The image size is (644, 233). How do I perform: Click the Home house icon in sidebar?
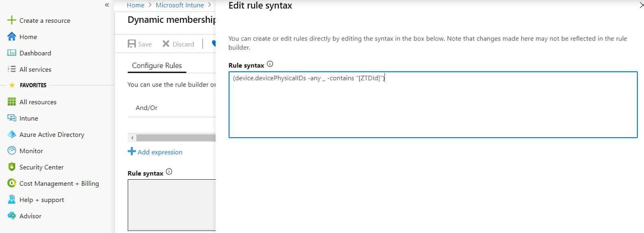[x=12, y=37]
